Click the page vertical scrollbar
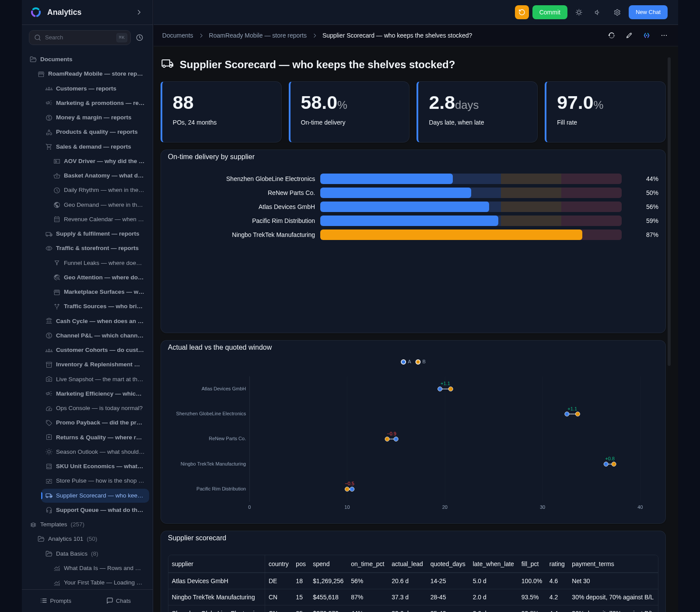The width and height of the screenshot is (700, 612). (x=669, y=212)
